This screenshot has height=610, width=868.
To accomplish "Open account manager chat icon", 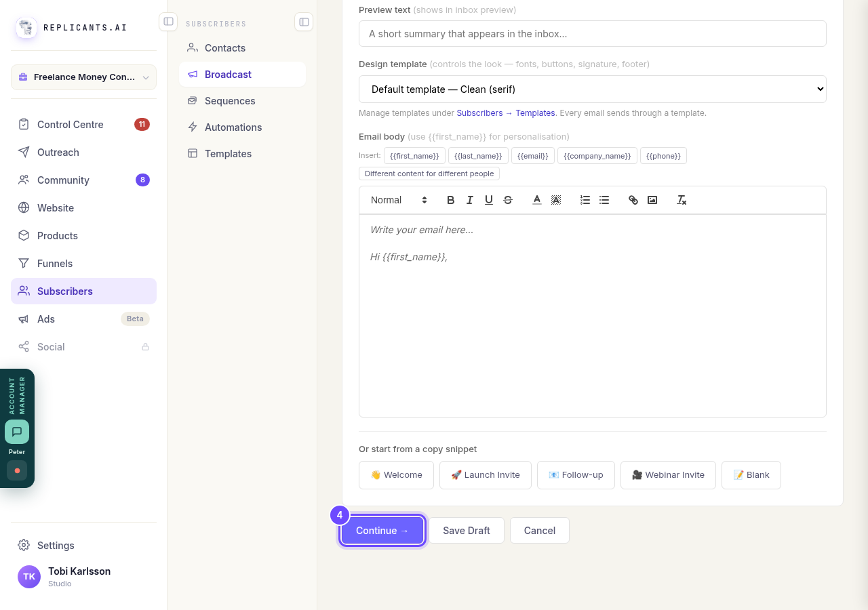I will [x=17, y=432].
